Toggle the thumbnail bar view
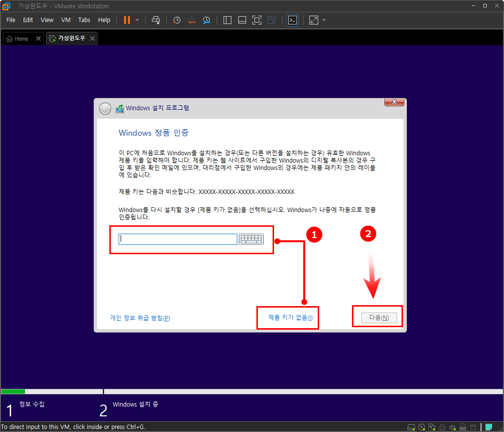The width and height of the screenshot is (504, 432). point(242,20)
